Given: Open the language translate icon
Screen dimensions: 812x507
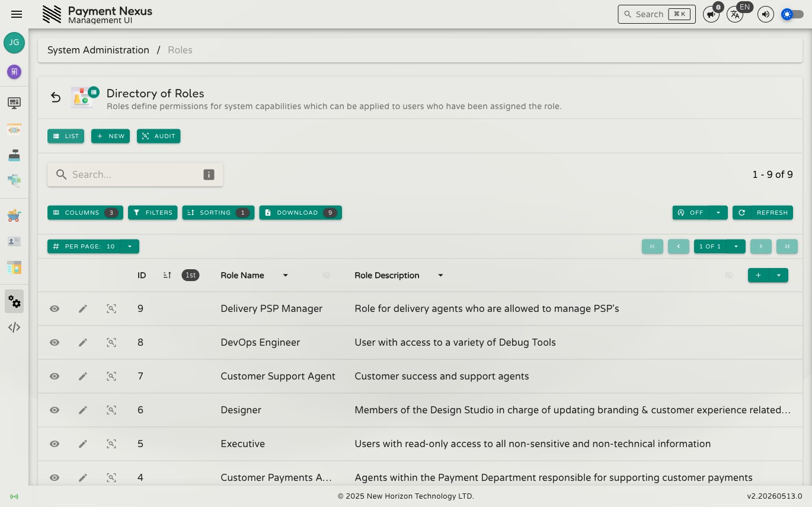Looking at the screenshot, I should click(x=735, y=14).
